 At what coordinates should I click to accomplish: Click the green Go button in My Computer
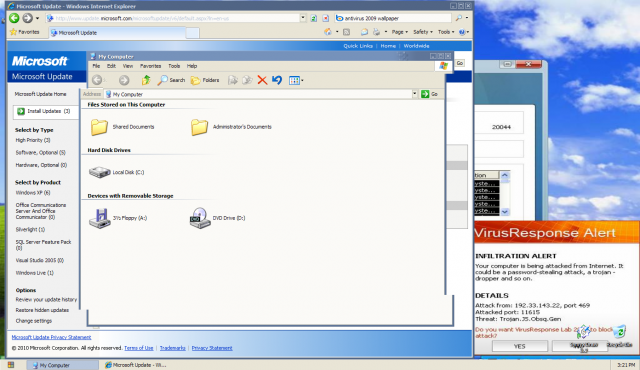[429, 94]
